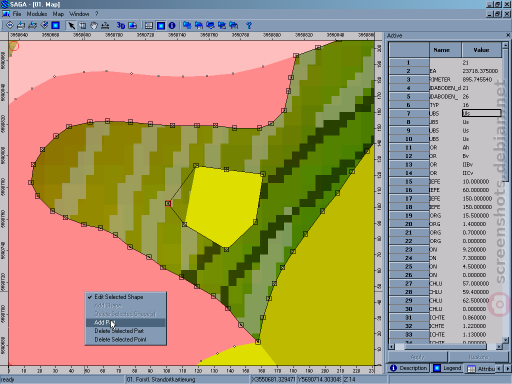The height and width of the screenshot is (384, 512).
Task: Activate the hand Pan tool
Action: (x=94, y=25)
